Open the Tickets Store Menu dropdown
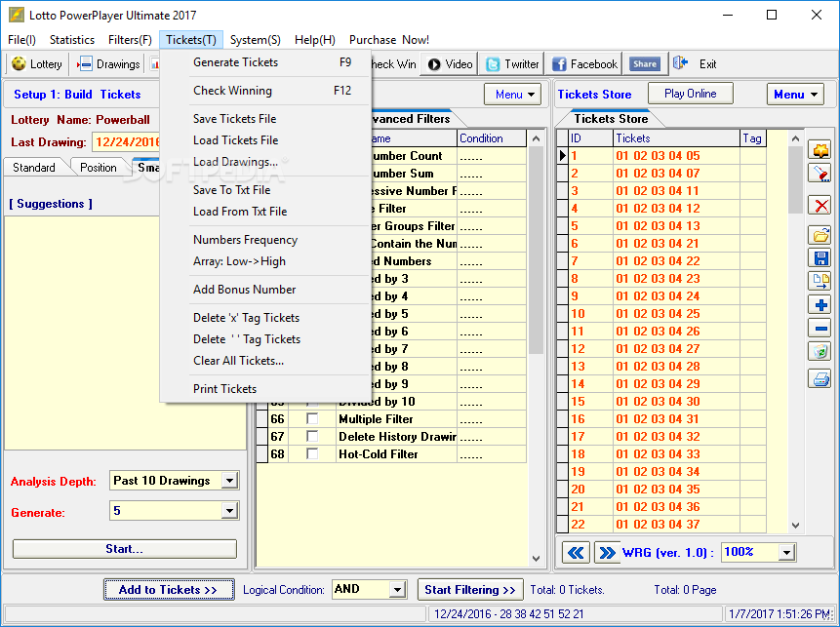The image size is (840, 627). 795,95
